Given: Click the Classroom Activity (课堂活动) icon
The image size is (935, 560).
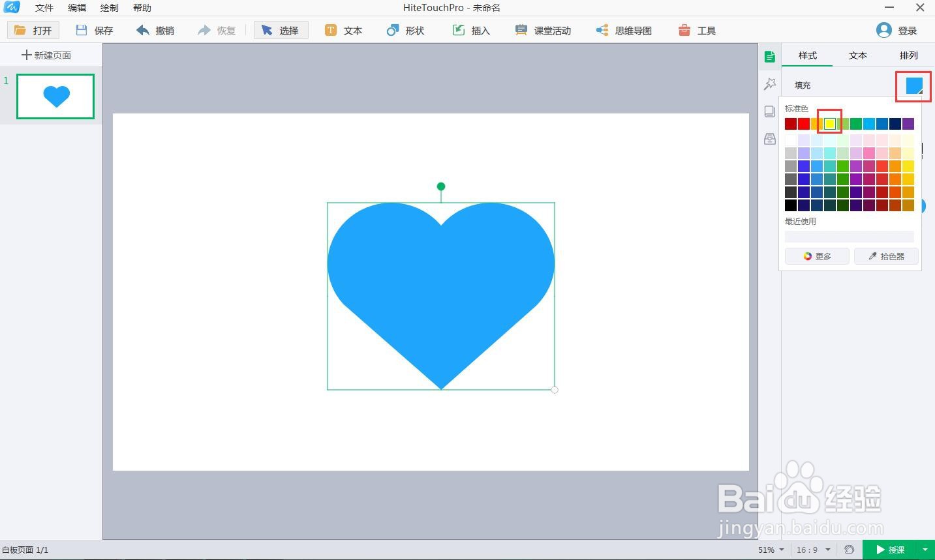Looking at the screenshot, I should coord(542,30).
